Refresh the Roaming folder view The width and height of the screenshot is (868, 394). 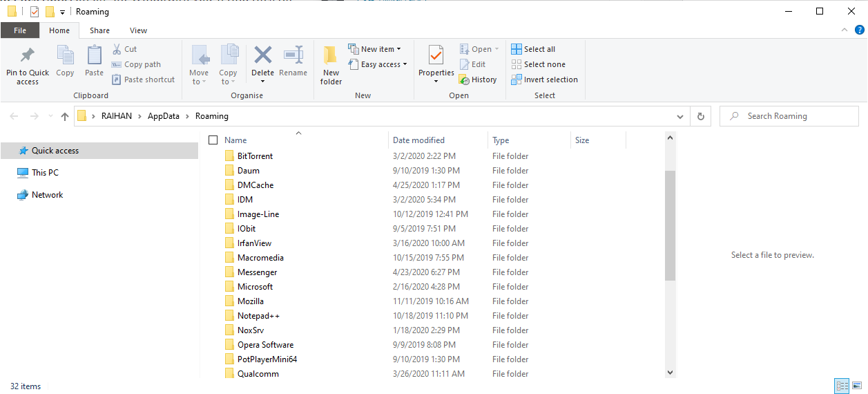[700, 116]
